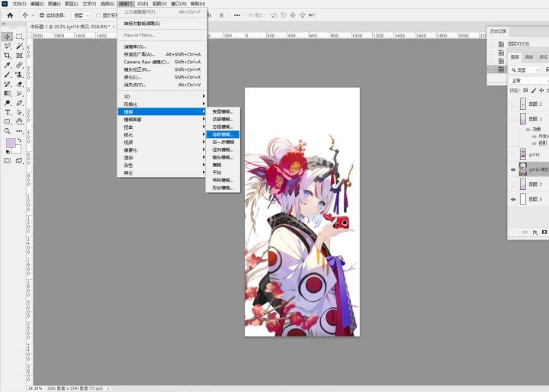This screenshot has width=549, height=392.
Task: Expand the 模糊画廊 submenu
Action: [x=162, y=120]
